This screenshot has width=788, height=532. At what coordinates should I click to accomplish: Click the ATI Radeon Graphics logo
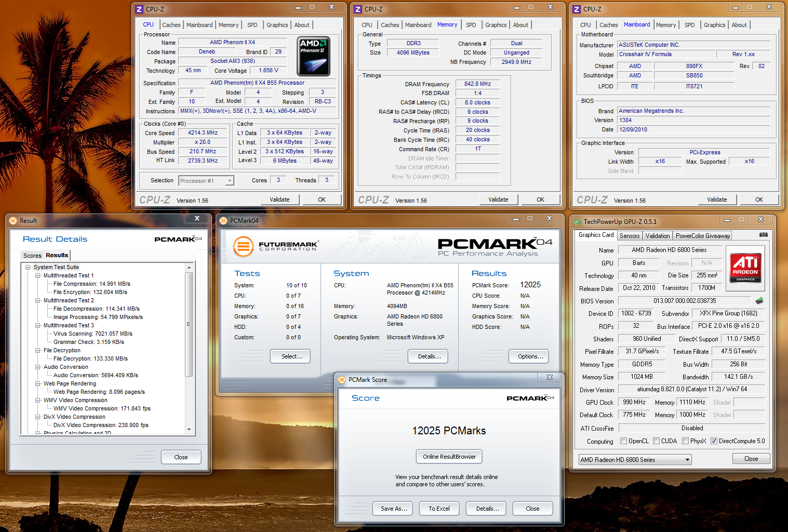click(745, 267)
